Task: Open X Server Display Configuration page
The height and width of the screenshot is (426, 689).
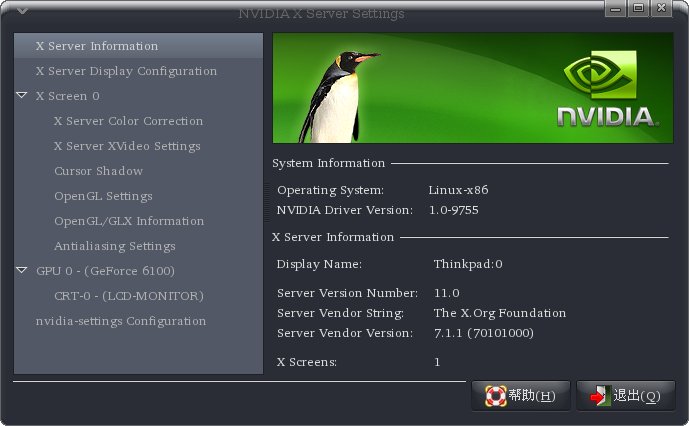Action: tap(138, 71)
